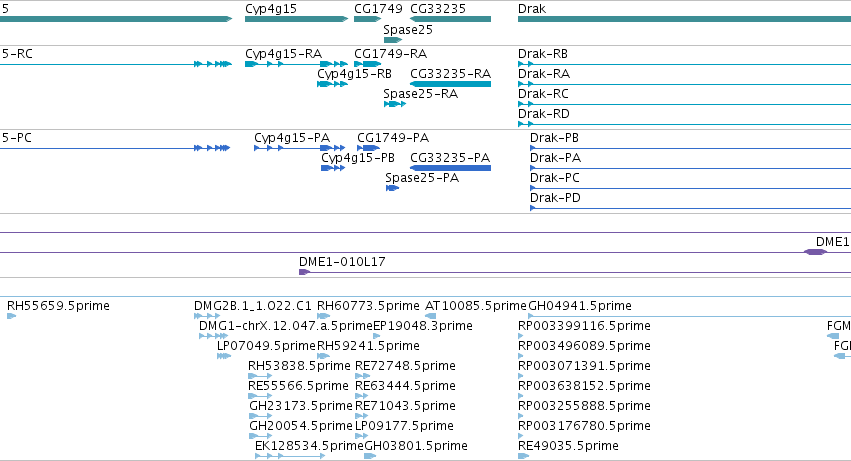
Task: Select the blue CG33235-PA protein bar
Action: [x=450, y=168]
